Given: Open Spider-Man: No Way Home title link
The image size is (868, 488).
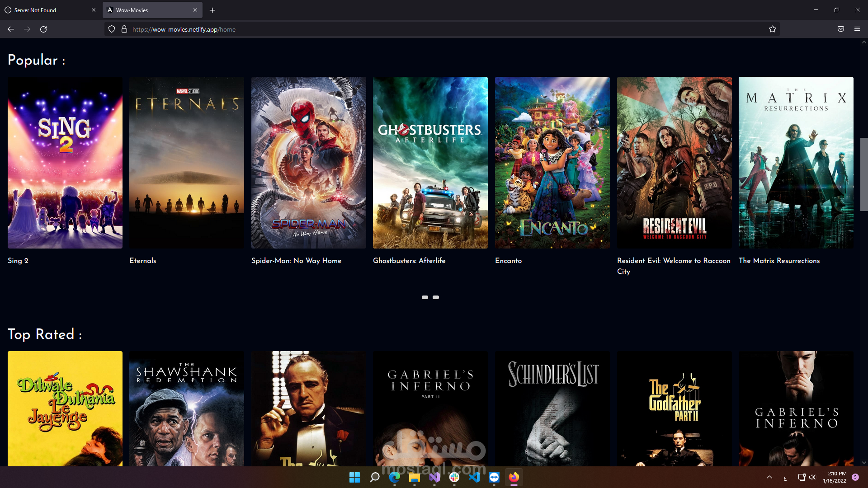Looking at the screenshot, I should click(296, 261).
